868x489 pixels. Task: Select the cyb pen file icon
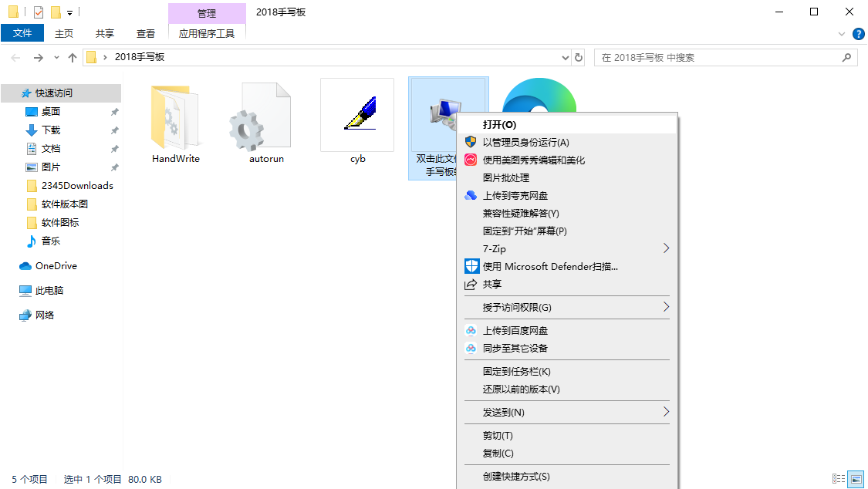pyautogui.click(x=357, y=116)
